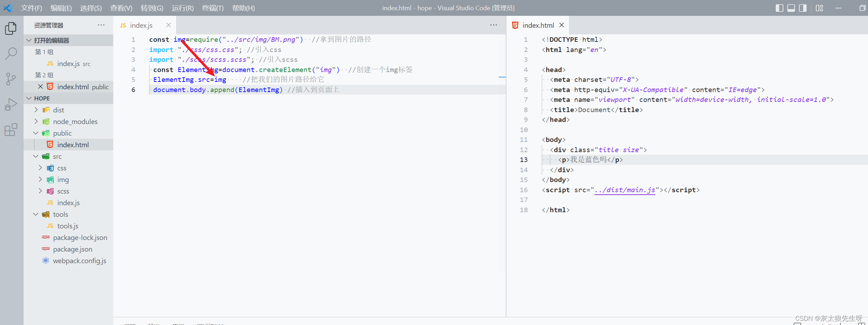Click package.json npm file icon

click(x=46, y=249)
